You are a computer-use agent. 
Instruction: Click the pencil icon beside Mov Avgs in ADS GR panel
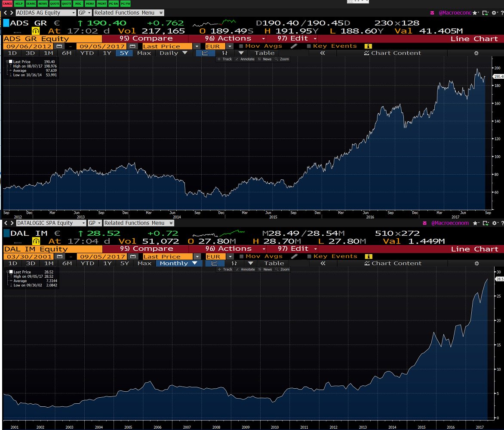pyautogui.click(x=294, y=46)
